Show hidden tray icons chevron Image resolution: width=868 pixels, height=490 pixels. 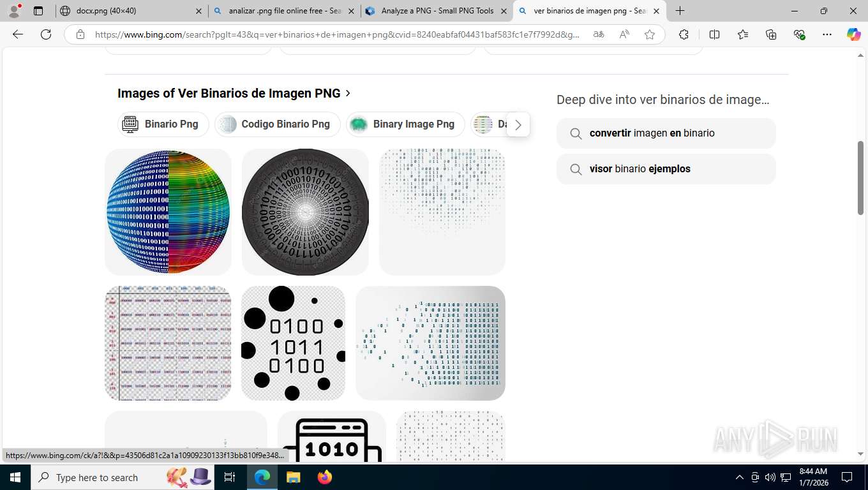740,477
